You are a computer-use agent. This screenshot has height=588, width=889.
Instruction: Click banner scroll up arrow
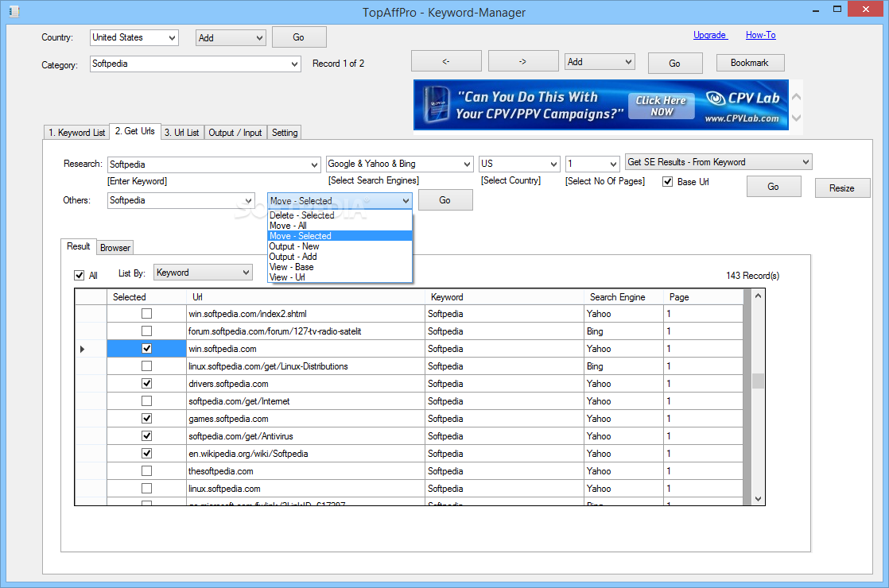click(x=796, y=97)
